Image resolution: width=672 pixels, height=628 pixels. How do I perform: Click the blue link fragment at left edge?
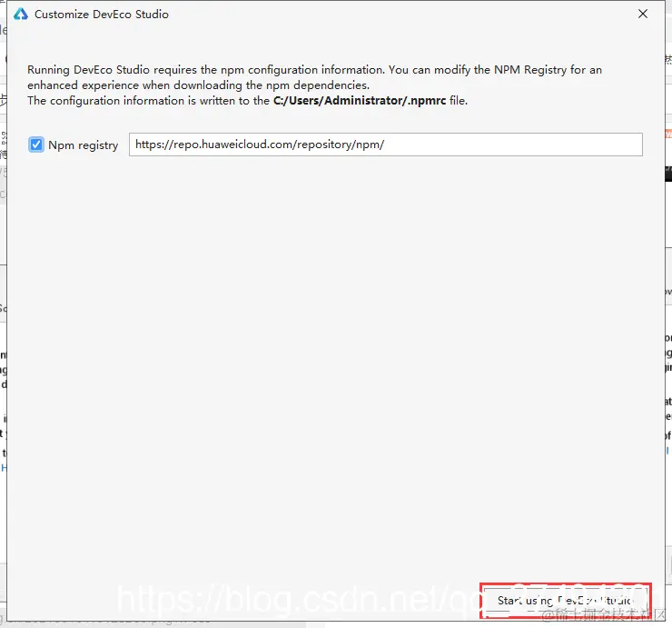coord(4,467)
